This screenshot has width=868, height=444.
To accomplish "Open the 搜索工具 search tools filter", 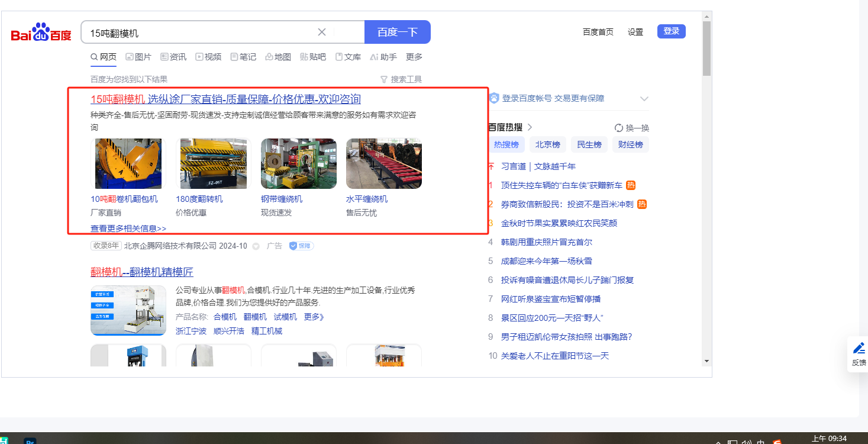I will pyautogui.click(x=401, y=79).
